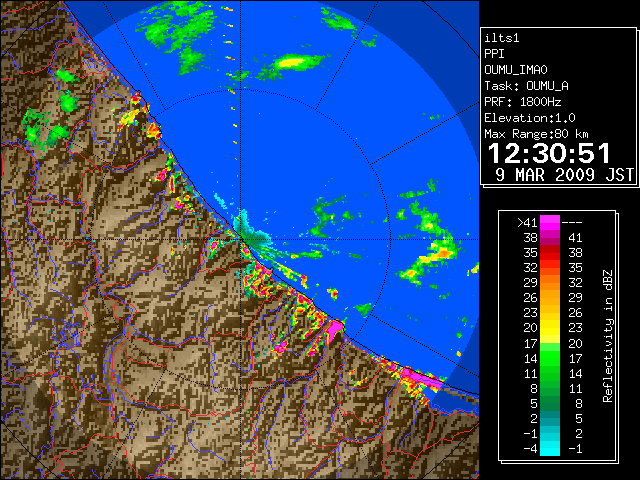The width and height of the screenshot is (640, 480).
Task: Click the yellow-core echo cell north of radar
Action: pyautogui.click(x=291, y=63)
